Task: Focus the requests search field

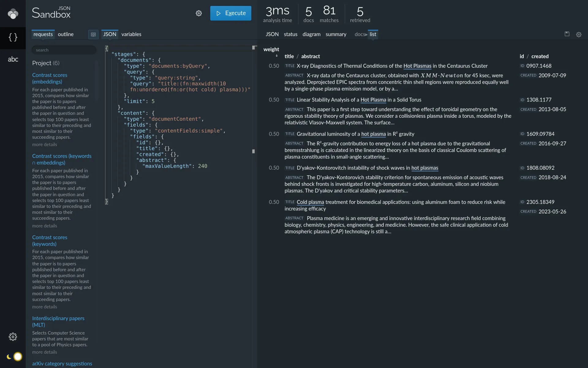Action: tap(64, 50)
